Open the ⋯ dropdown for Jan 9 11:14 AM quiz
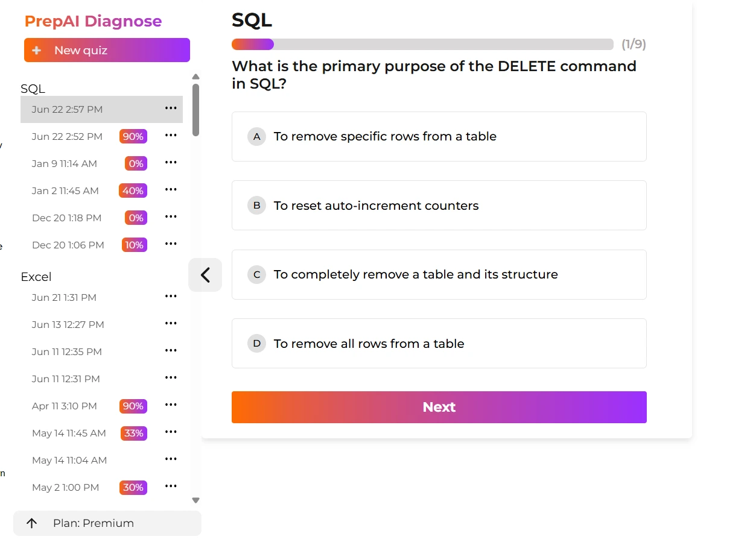The image size is (756, 548). [x=171, y=162]
